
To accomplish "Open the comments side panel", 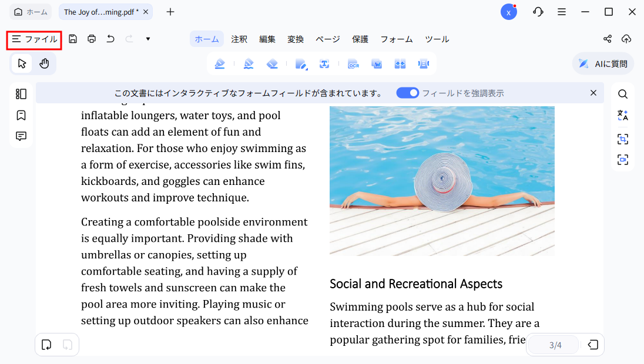I will click(x=21, y=136).
